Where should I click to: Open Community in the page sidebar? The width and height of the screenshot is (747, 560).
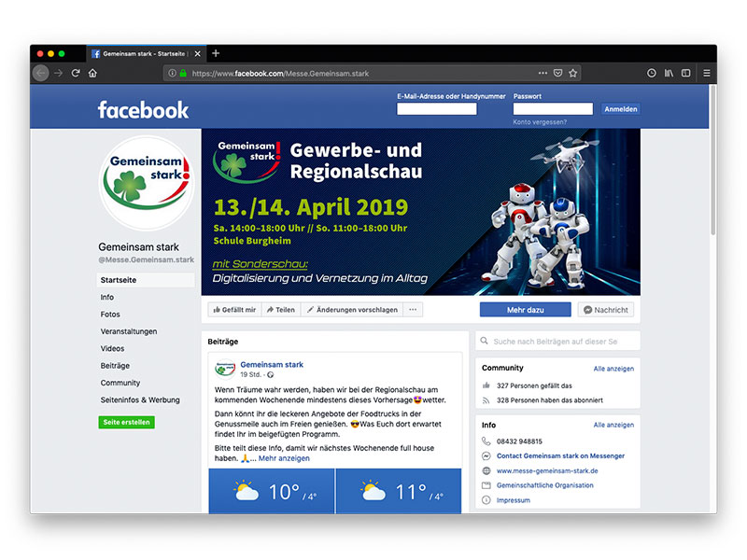tap(120, 383)
